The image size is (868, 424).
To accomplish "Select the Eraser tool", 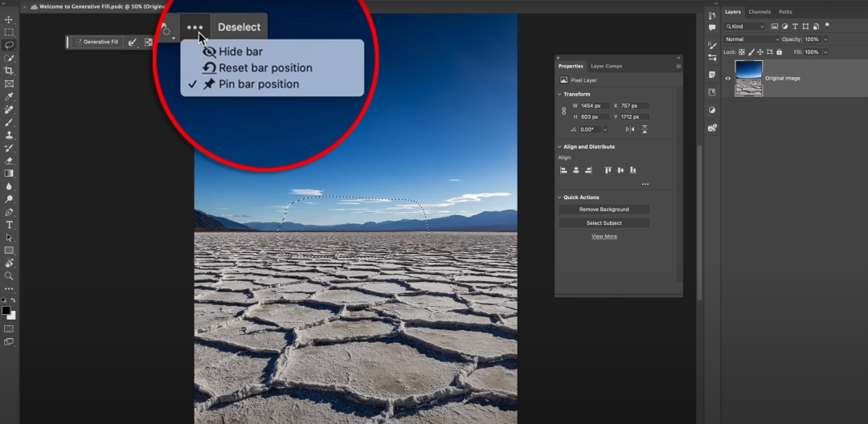I will [9, 161].
